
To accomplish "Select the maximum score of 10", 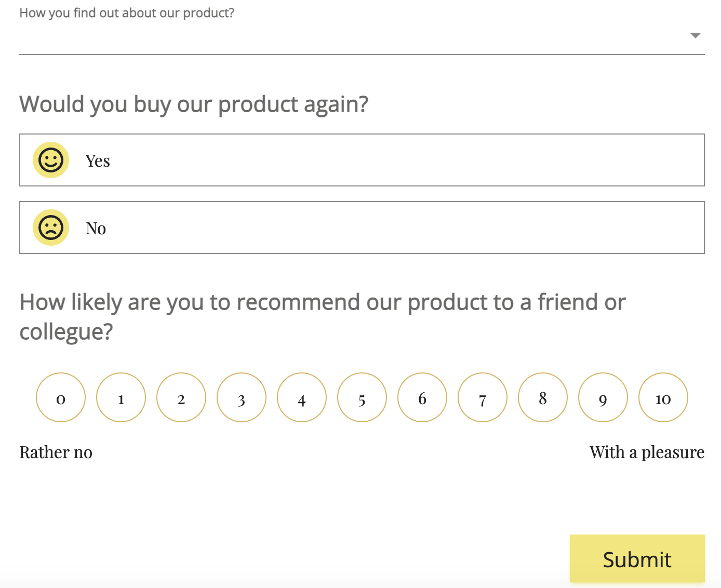I will click(663, 397).
